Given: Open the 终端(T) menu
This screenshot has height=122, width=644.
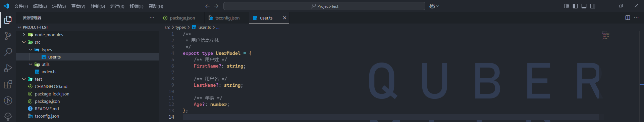Looking at the screenshot, I should click(137, 6).
